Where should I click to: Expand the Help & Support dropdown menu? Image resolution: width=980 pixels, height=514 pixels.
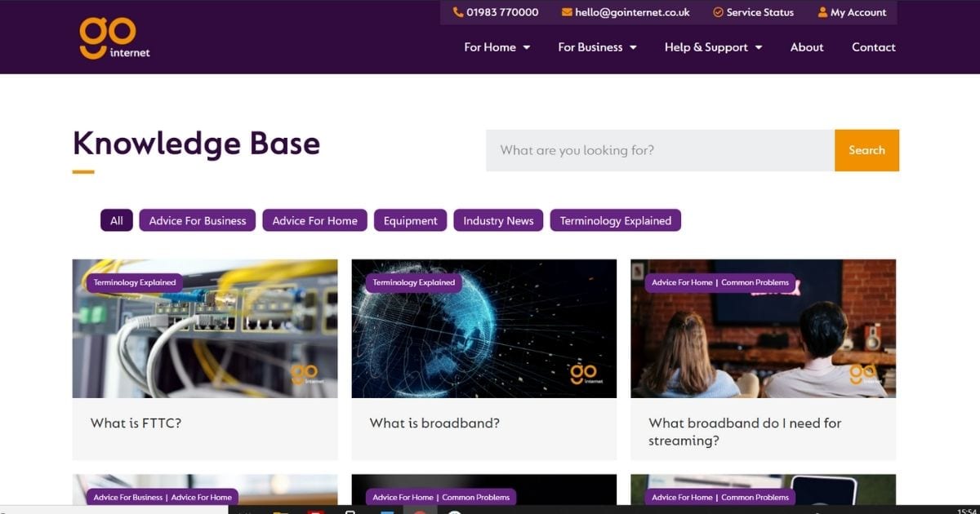[713, 47]
